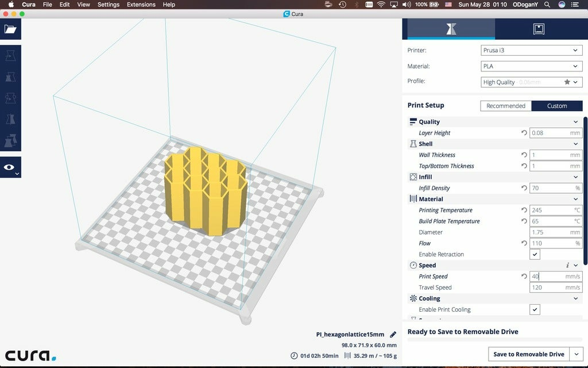This screenshot has width=588, height=368.
Task: Open the Notification Center list icon
Action: (574, 5)
